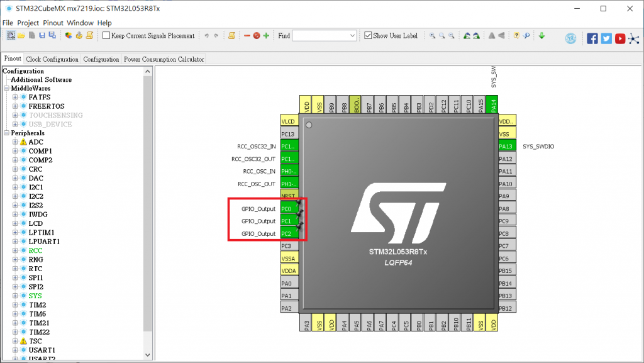Click the Generate Report icon
This screenshot has width=644, height=363.
pyautogui.click(x=69, y=36)
